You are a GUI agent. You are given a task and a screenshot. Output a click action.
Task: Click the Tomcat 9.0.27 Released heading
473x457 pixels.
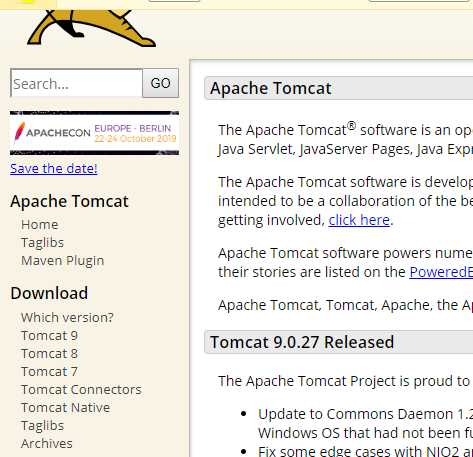coord(302,342)
